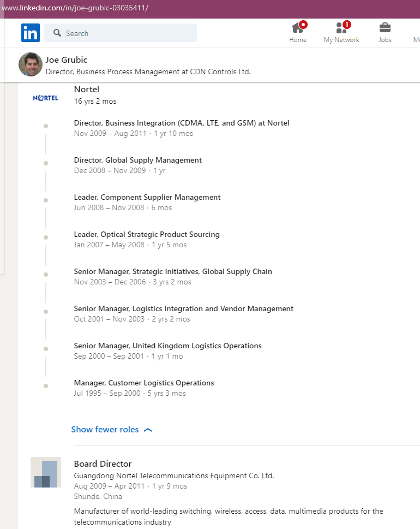This screenshot has height=529, width=420.
Task: Select Senior Manager, Strategic Initiatives title
Action: 173,271
